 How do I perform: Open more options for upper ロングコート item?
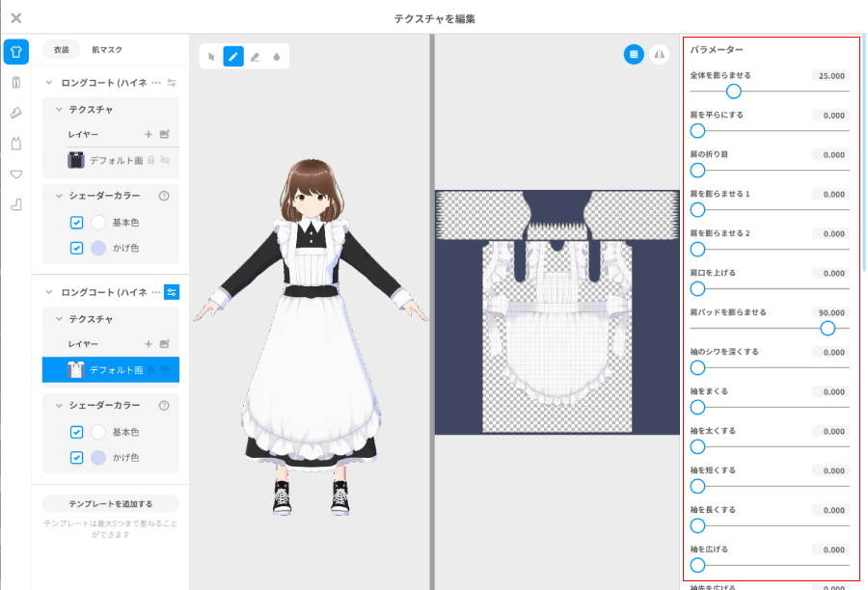(156, 83)
